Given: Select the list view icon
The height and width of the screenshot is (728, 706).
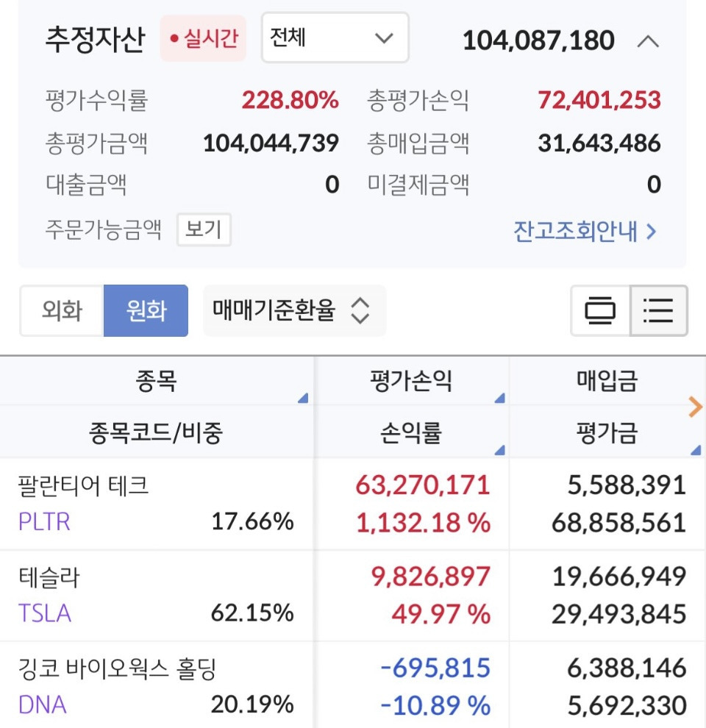Looking at the screenshot, I should 657,310.
